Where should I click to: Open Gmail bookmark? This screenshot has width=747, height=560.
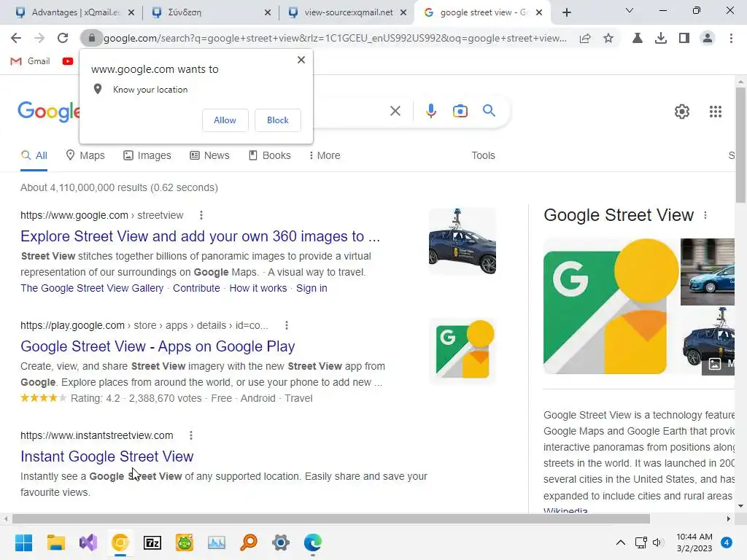(x=31, y=61)
